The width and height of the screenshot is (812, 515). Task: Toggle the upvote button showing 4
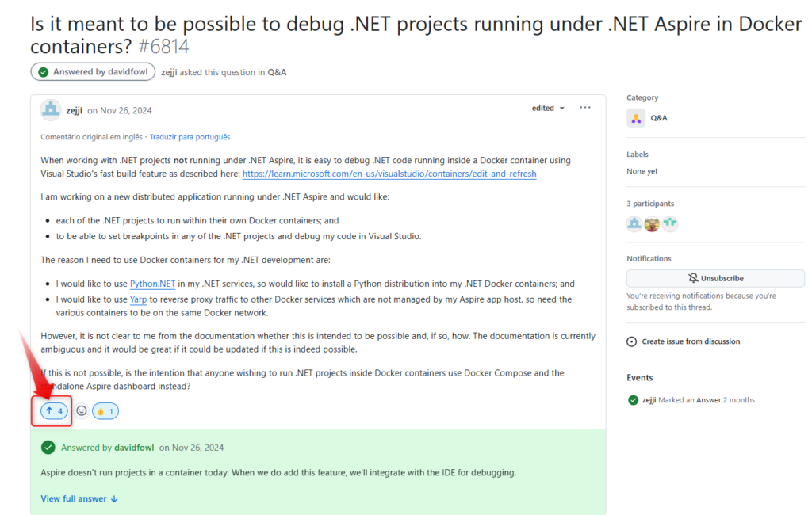tap(54, 411)
